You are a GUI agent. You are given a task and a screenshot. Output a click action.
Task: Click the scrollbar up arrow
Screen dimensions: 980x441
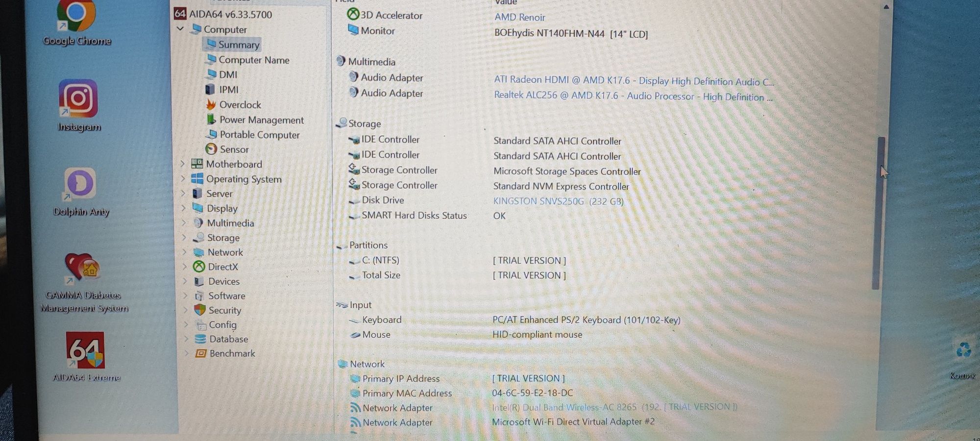pos(886,7)
